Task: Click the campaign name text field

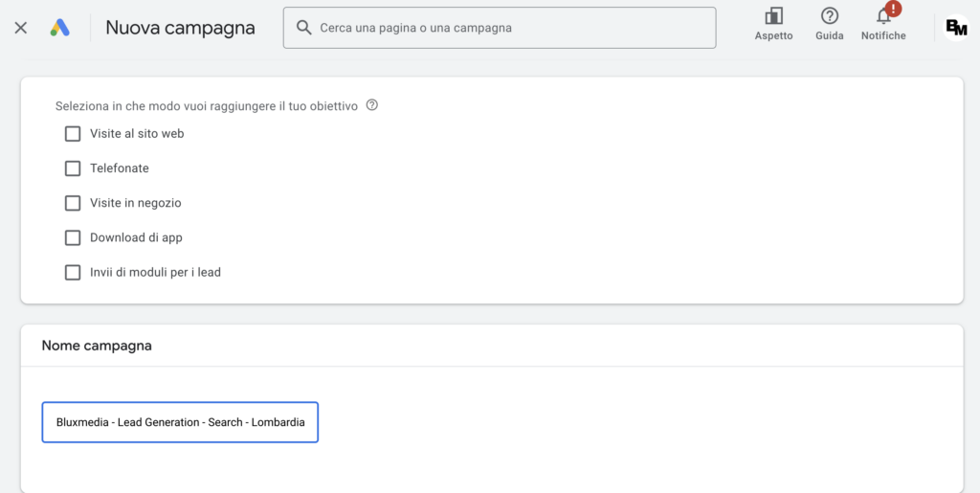Action: coord(180,422)
